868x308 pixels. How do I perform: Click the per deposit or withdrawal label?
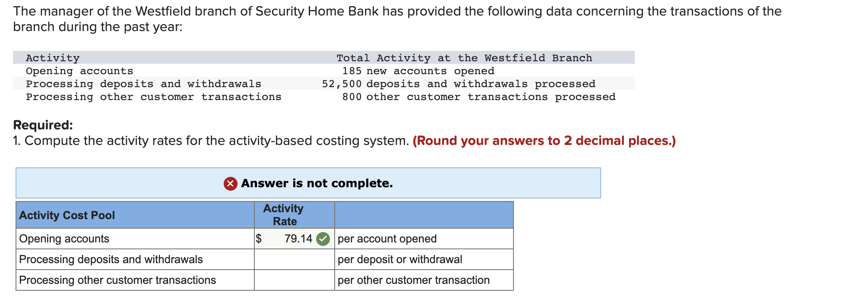click(x=400, y=259)
